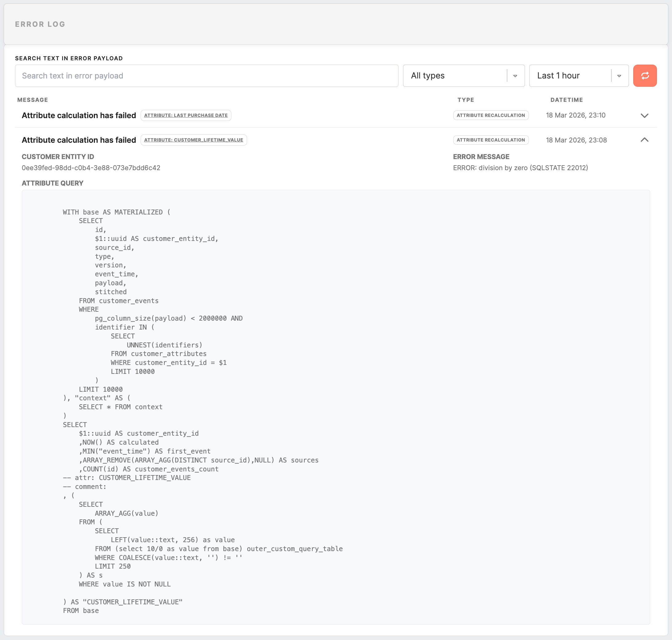672x640 pixels.
Task: Open the Attribute: customer_lifetime_value link
Action: click(x=194, y=140)
